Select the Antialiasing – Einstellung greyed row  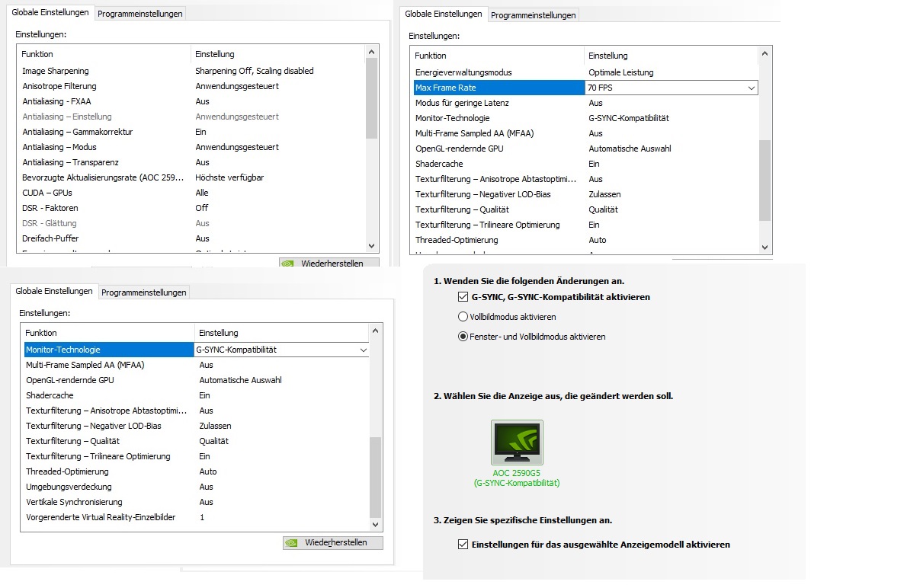[191, 117]
